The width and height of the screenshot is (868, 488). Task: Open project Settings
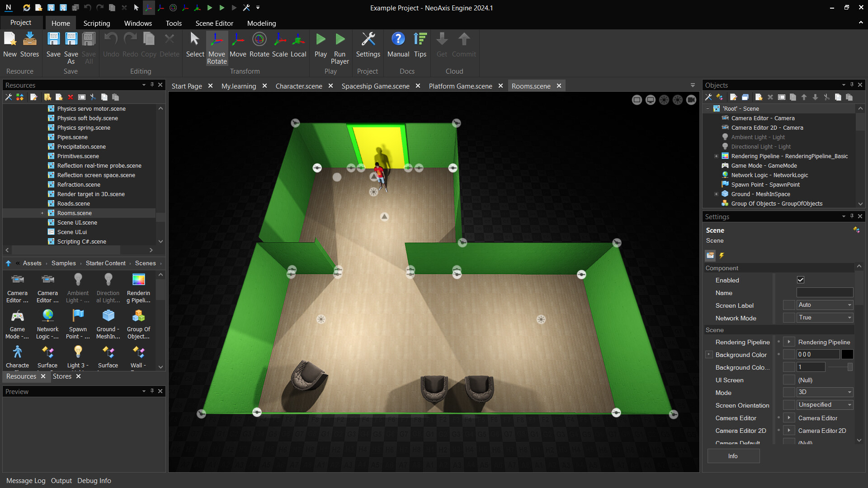[368, 45]
